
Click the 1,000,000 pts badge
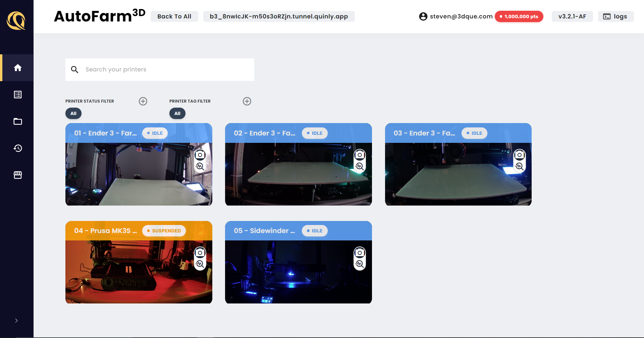click(x=519, y=16)
